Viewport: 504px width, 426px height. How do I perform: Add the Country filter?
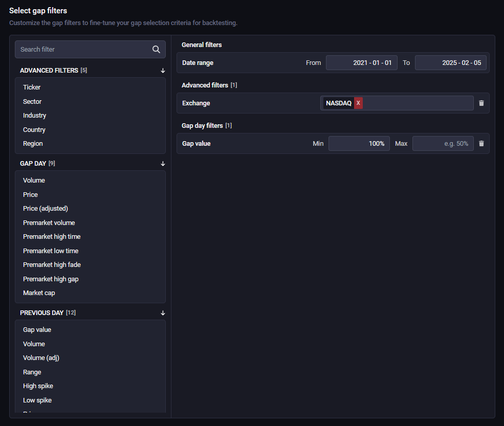(x=34, y=130)
